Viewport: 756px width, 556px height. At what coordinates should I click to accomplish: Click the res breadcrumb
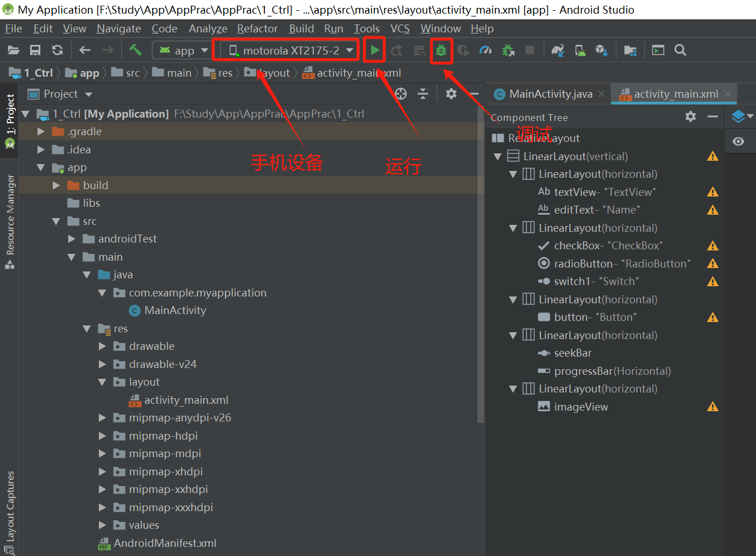pos(218,73)
